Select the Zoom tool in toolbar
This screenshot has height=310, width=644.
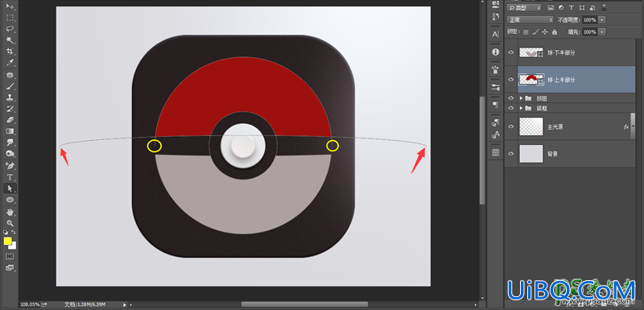tap(10, 223)
